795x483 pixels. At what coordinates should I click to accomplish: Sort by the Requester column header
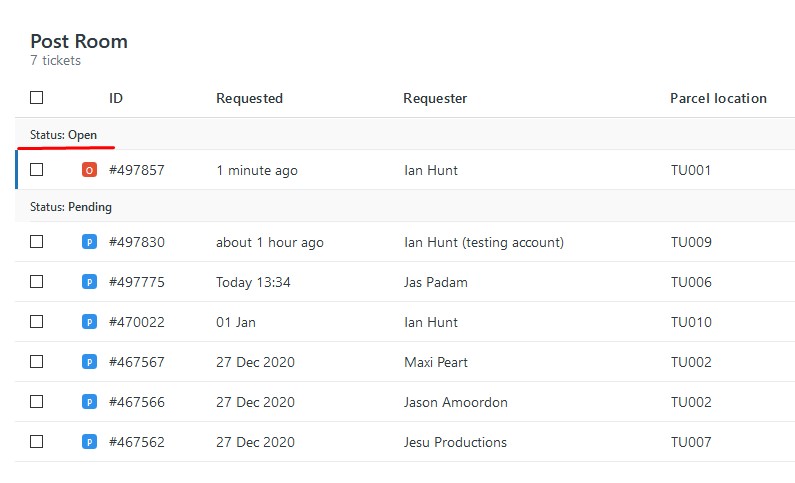pyautogui.click(x=435, y=98)
